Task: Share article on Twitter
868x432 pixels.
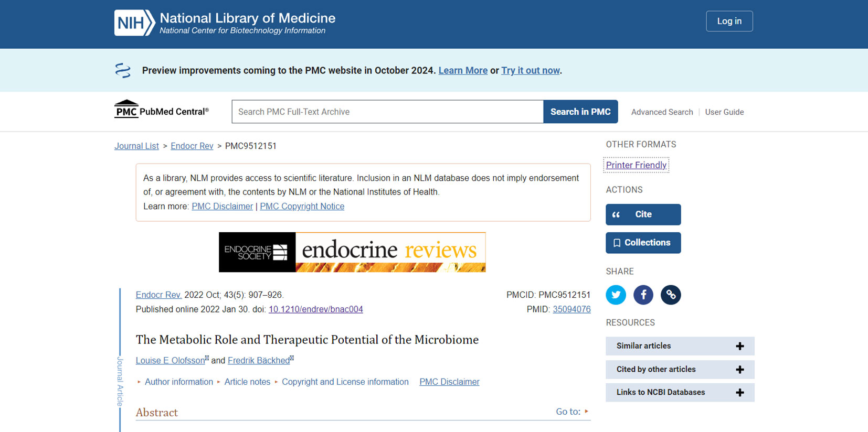Action: pos(616,295)
